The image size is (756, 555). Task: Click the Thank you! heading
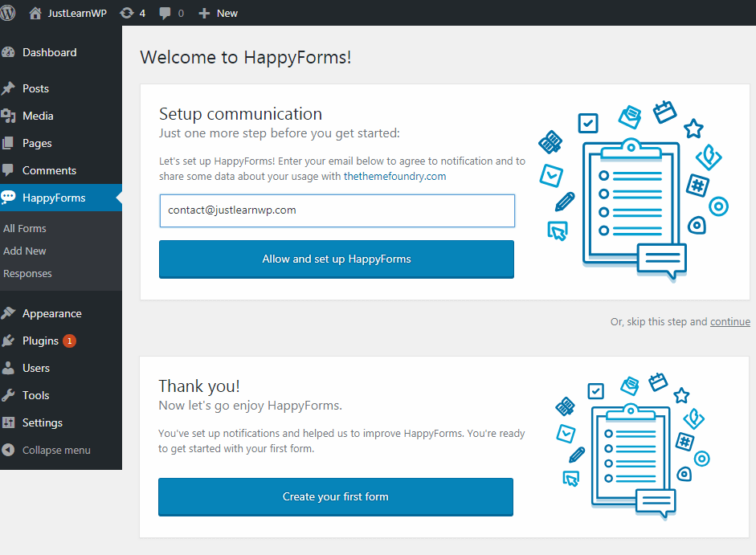click(199, 386)
